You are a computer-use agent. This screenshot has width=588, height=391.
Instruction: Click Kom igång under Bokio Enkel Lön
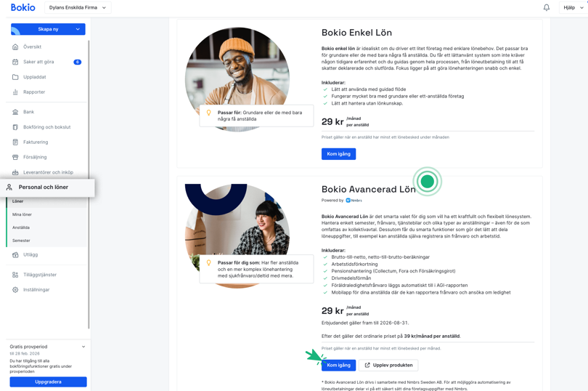click(x=338, y=154)
